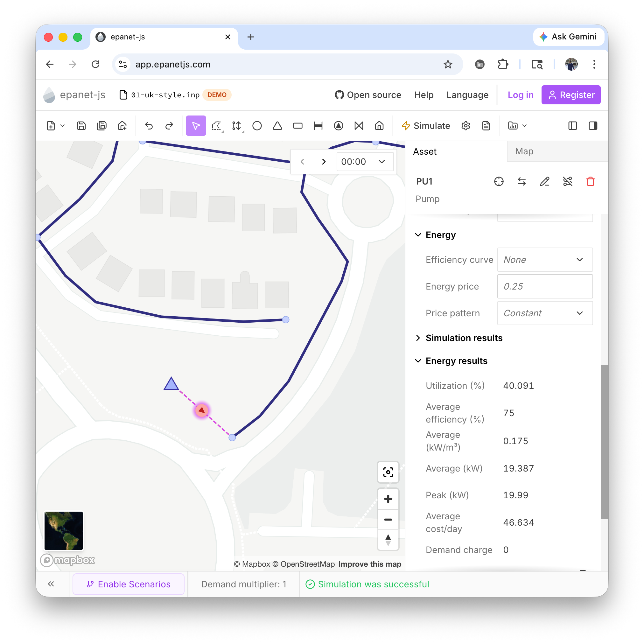Toggle the left side panel visibility

pos(572,126)
